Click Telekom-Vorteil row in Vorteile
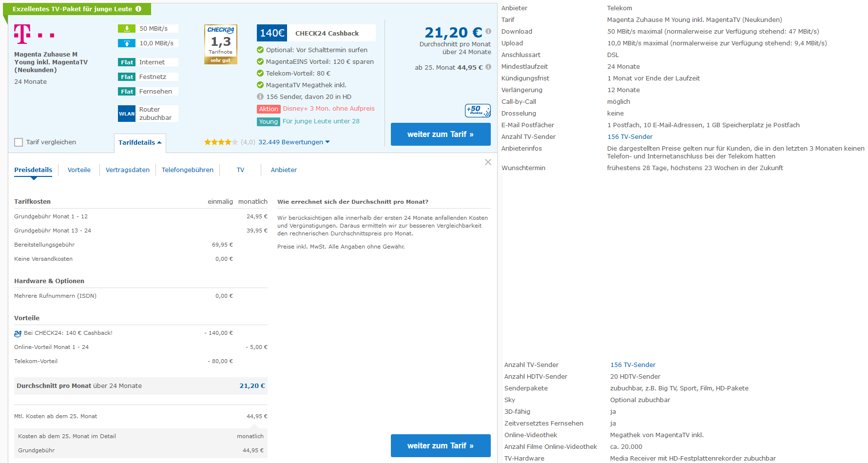The height and width of the screenshot is (463, 868). [x=141, y=361]
